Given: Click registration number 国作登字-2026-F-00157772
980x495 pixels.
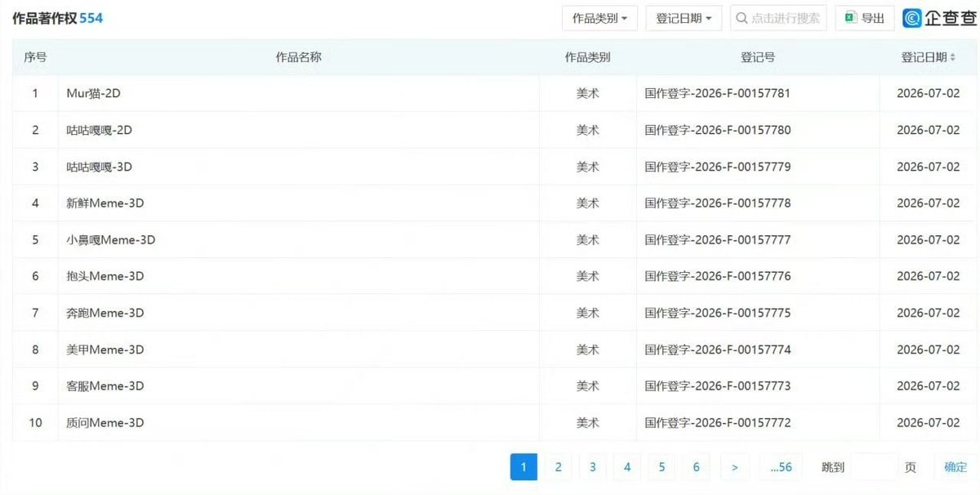Looking at the screenshot, I should pyautogui.click(x=718, y=422).
